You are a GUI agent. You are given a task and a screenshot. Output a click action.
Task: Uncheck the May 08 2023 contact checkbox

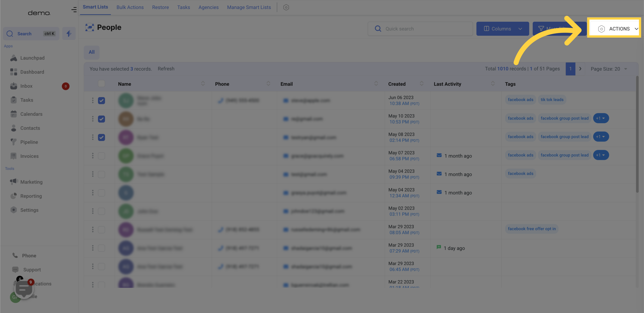point(101,137)
